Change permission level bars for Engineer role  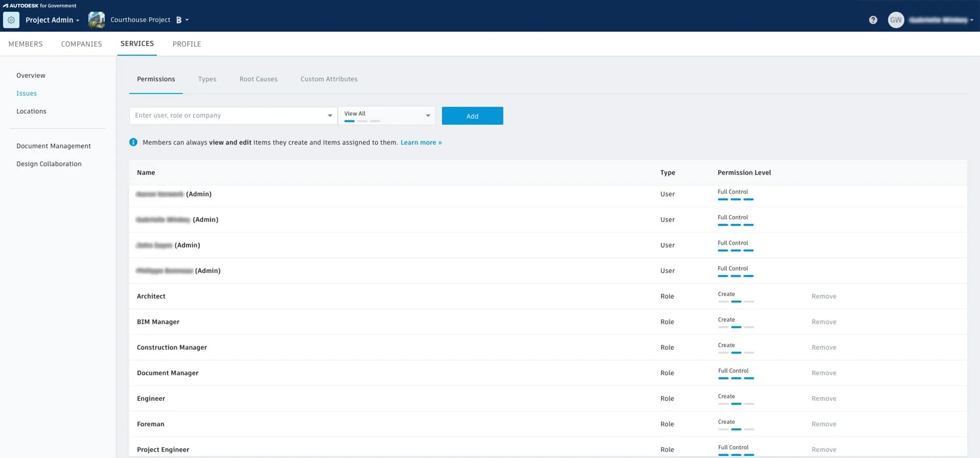tap(736, 403)
